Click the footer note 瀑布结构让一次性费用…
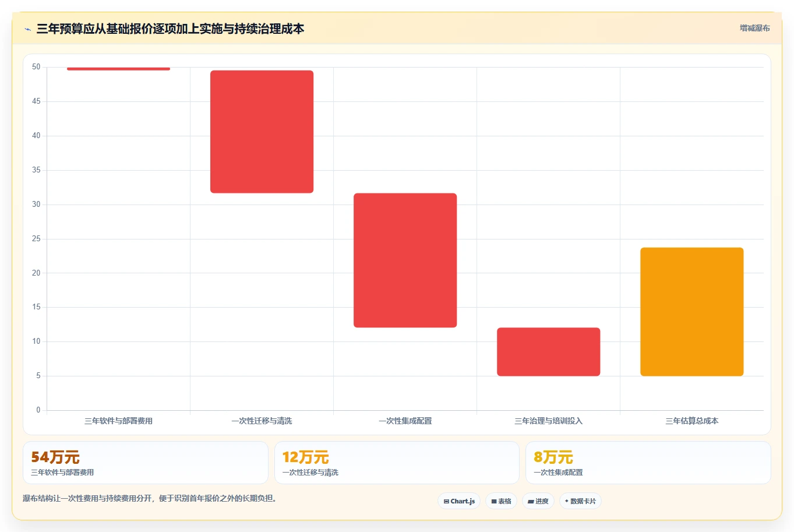 pos(151,498)
